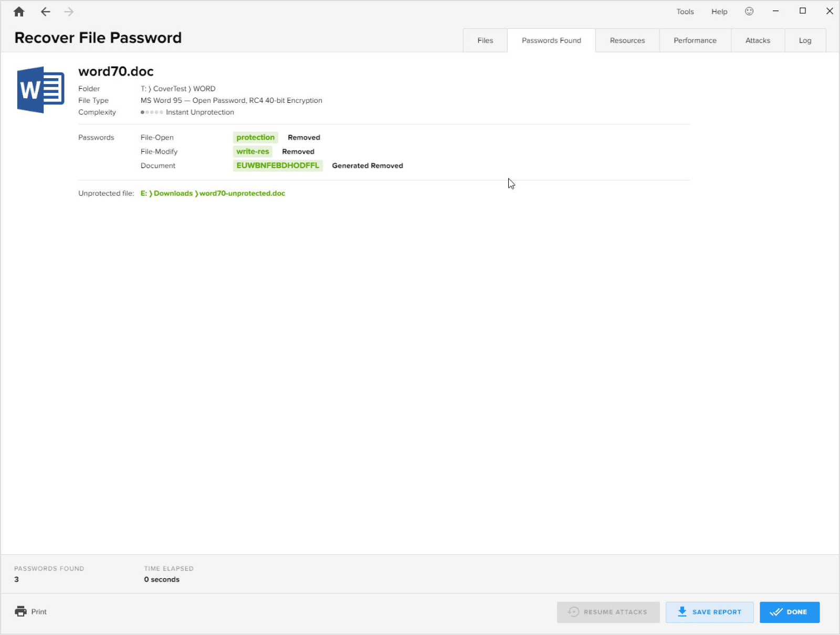Image resolution: width=840 pixels, height=635 pixels.
Task: Click the Word document icon for word70.doc
Action: (40, 89)
